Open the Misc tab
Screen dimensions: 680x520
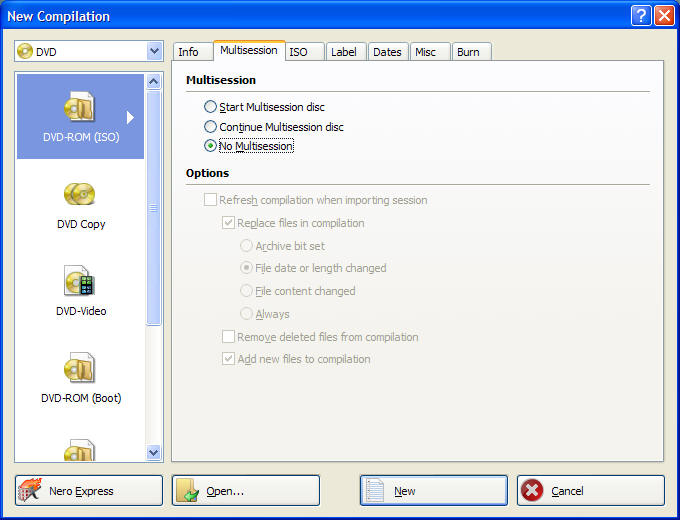point(430,52)
